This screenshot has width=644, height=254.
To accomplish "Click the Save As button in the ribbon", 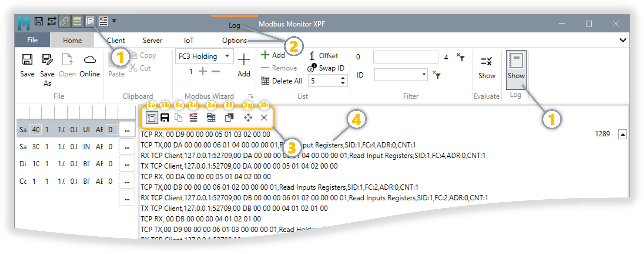I will 47,70.
